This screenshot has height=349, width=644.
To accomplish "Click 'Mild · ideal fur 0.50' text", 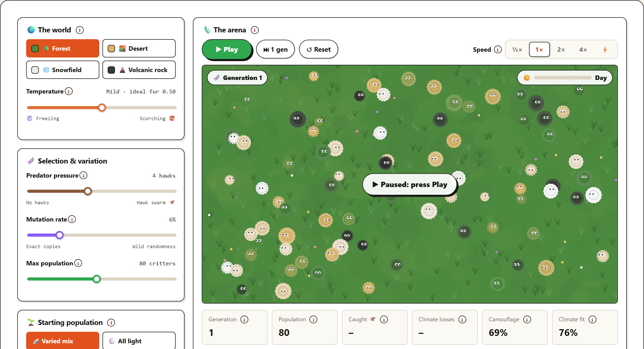I will 141,92.
